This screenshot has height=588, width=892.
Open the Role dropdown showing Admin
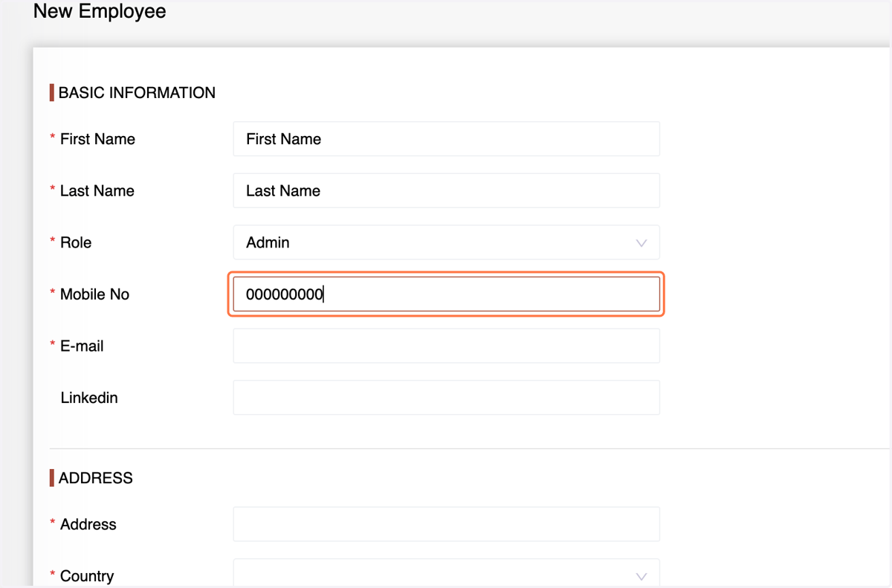[446, 242]
